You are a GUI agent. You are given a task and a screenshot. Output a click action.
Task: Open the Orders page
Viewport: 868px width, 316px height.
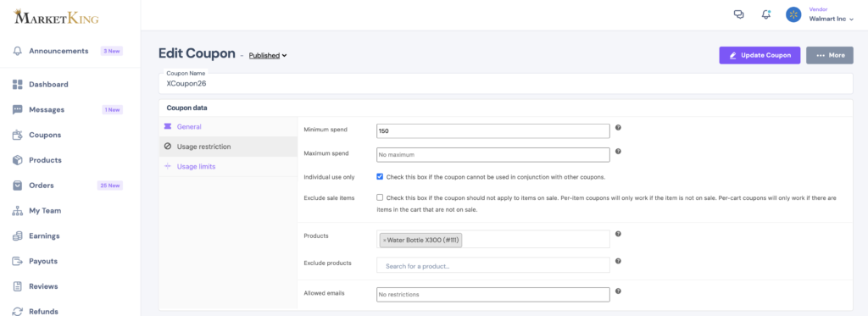pyautogui.click(x=42, y=186)
